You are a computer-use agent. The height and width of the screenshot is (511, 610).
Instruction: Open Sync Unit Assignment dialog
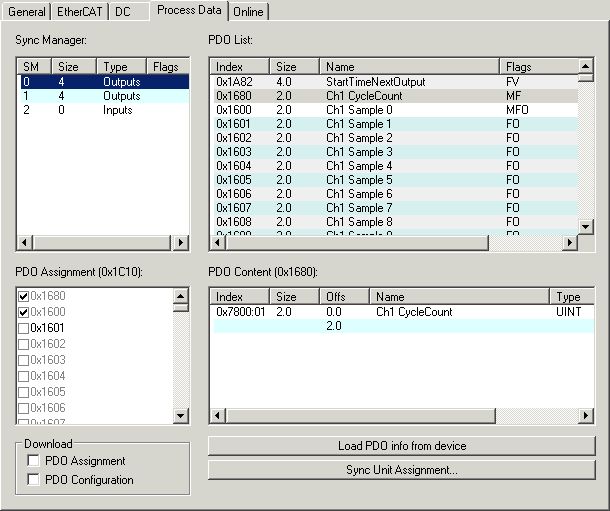tap(402, 470)
